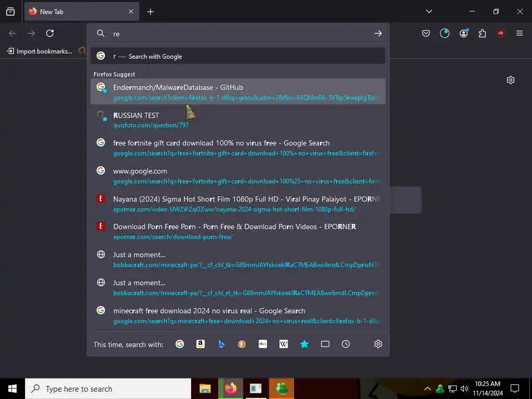Search in open tabs with the tab icon
This screenshot has height=399, width=532.
pyautogui.click(x=325, y=344)
